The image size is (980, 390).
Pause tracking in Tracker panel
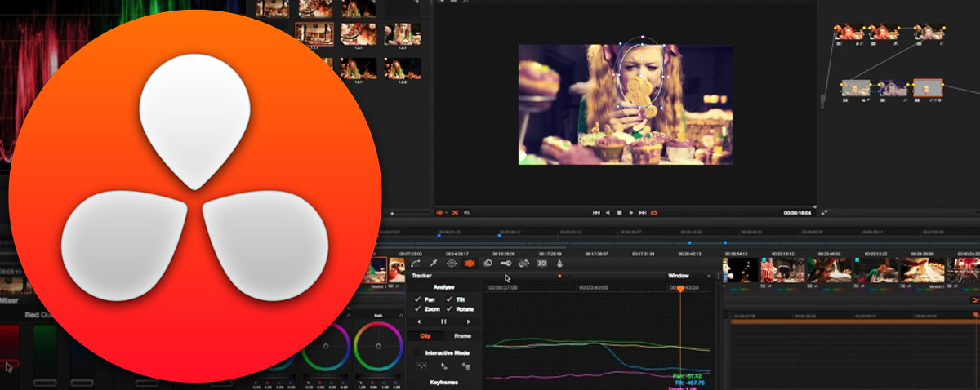click(x=443, y=321)
